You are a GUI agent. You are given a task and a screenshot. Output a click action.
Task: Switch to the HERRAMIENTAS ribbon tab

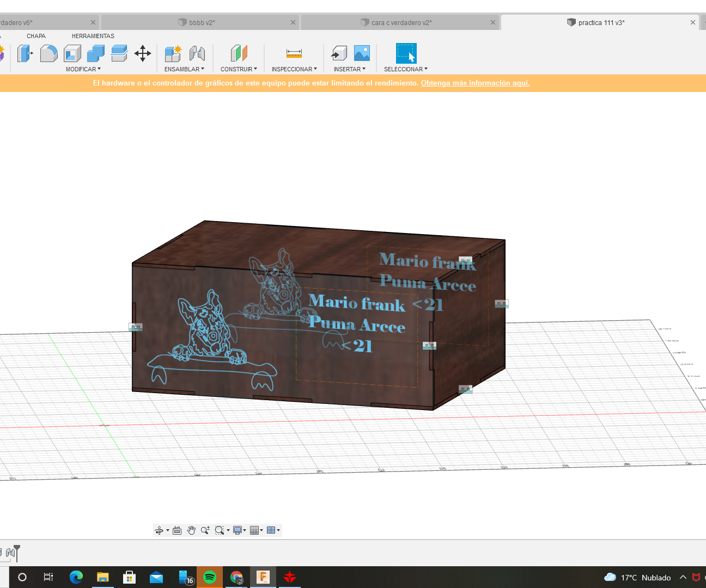click(x=93, y=36)
